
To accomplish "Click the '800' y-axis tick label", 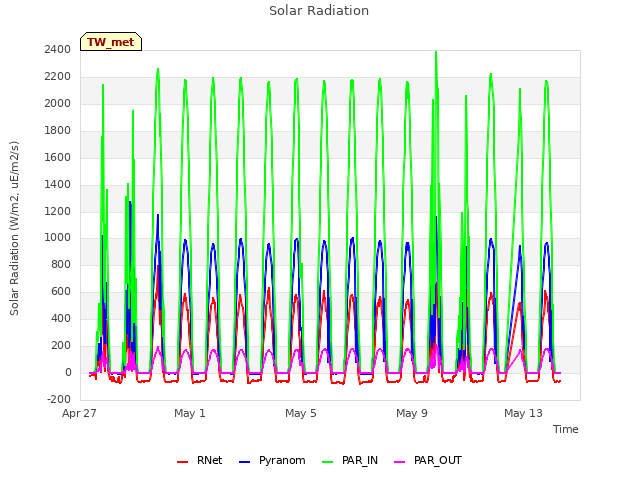I will [61, 264].
